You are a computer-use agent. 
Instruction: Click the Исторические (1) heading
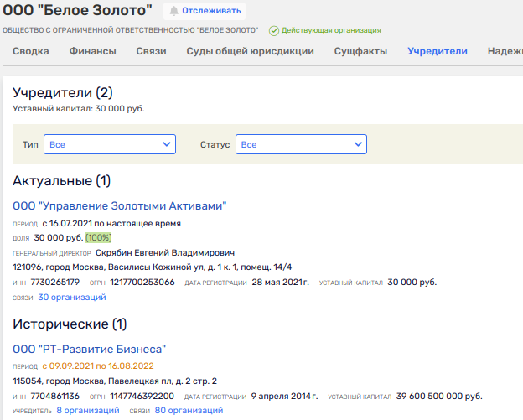70,324
